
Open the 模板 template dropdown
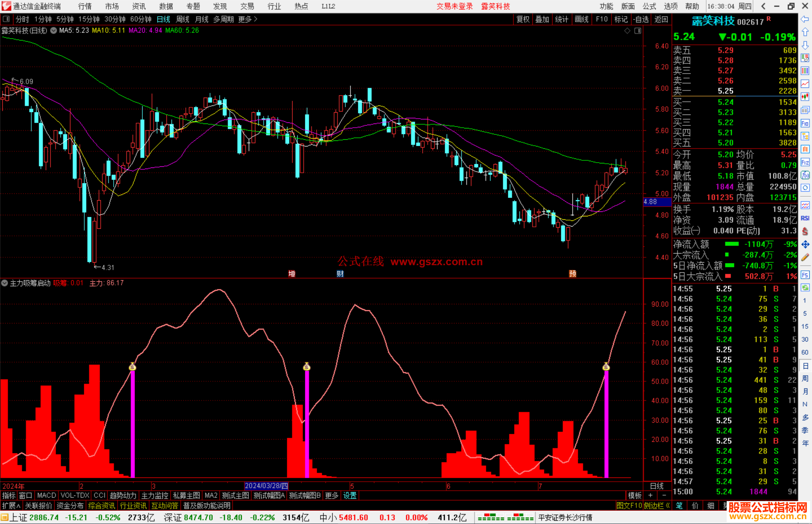[635, 495]
